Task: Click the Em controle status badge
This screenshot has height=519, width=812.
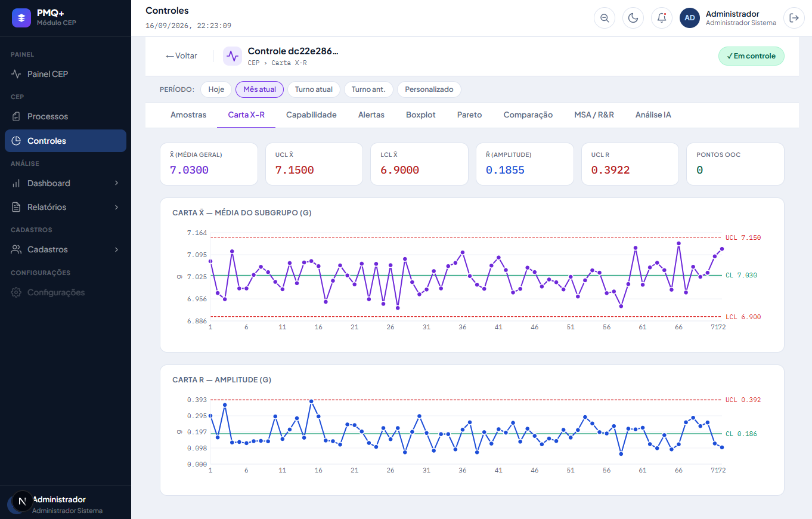Action: pyautogui.click(x=751, y=56)
